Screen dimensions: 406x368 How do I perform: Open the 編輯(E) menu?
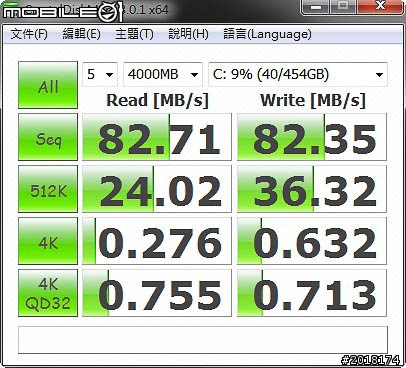pyautogui.click(x=81, y=34)
